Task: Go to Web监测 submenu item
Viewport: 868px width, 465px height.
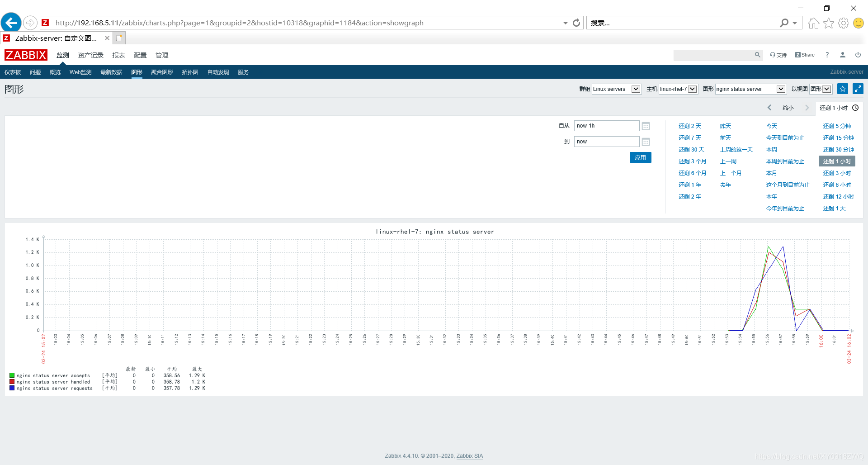Action: [80, 72]
